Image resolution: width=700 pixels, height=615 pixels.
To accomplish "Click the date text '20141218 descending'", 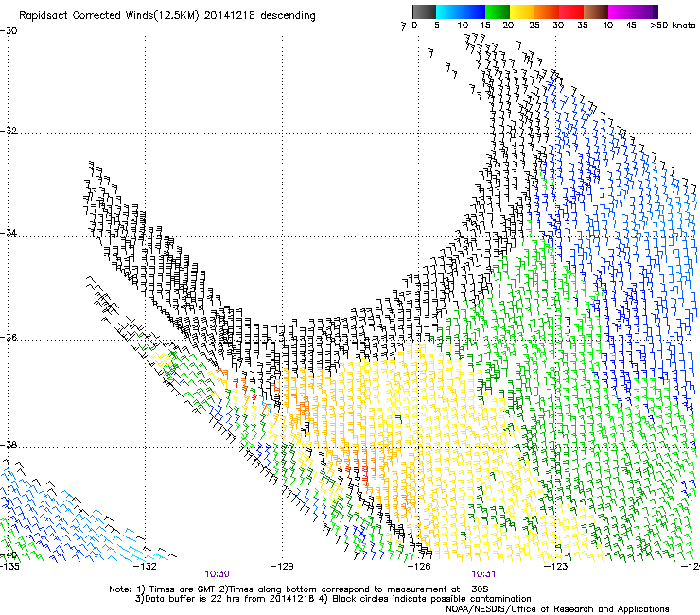I will (259, 16).
